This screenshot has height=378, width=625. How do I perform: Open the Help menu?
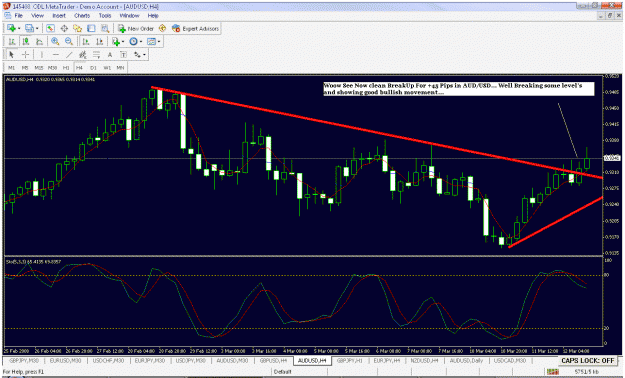(x=153, y=16)
